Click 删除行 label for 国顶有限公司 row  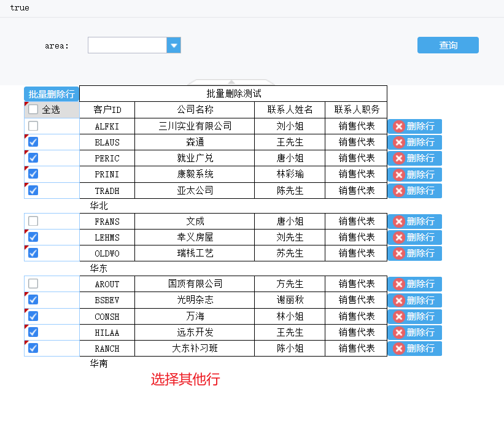pos(421,284)
